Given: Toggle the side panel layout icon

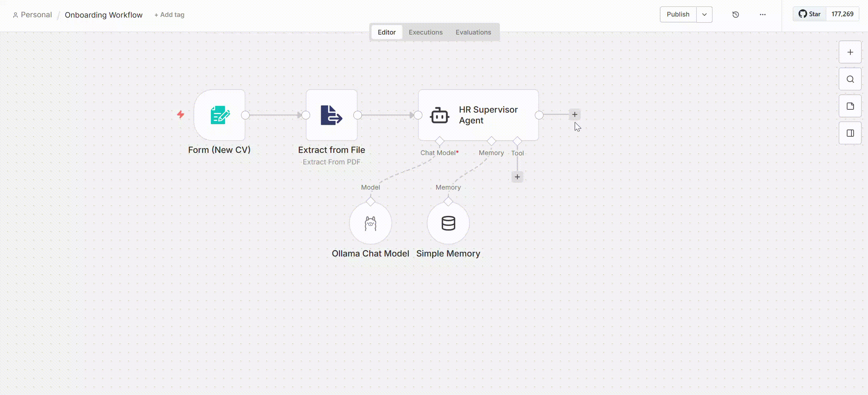Looking at the screenshot, I should tap(850, 133).
